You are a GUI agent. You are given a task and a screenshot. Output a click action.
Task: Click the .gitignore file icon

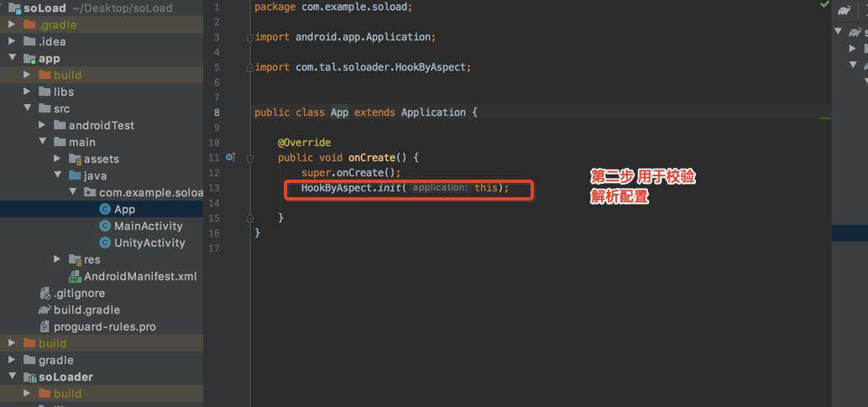[x=44, y=293]
